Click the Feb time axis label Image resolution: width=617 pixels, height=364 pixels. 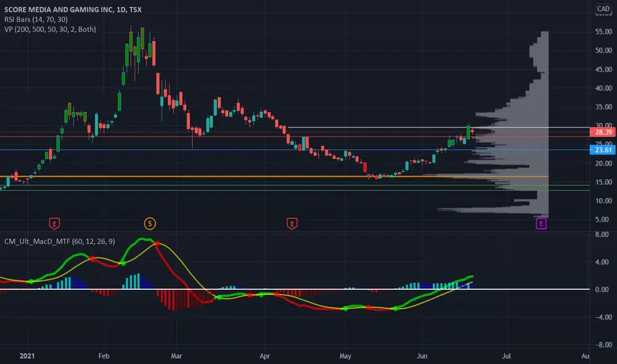click(x=103, y=356)
